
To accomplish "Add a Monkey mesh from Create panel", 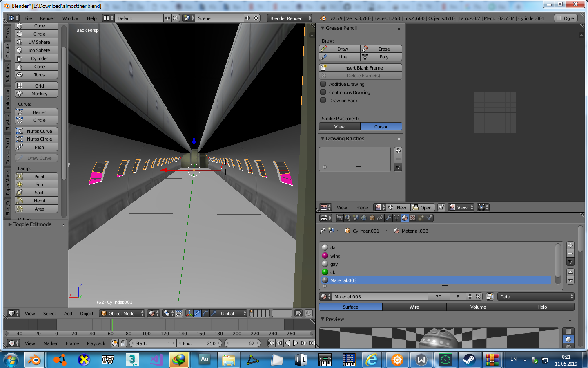I will [x=36, y=94].
